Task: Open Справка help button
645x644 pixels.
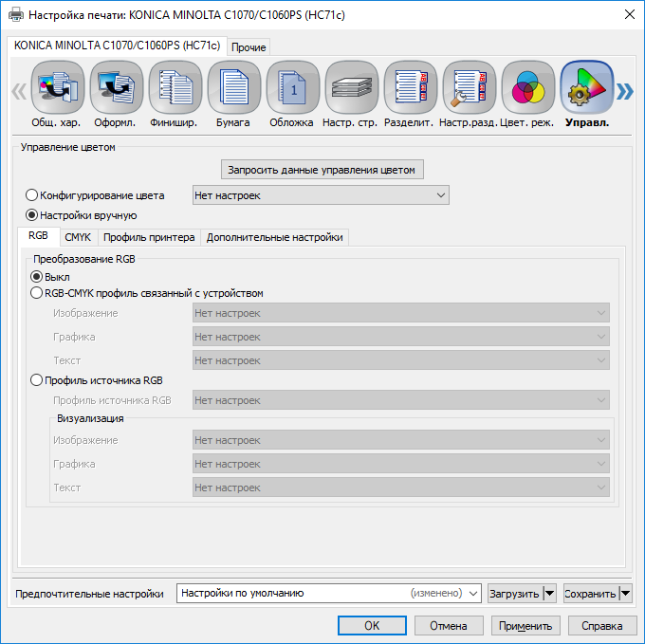Action: click(x=601, y=625)
